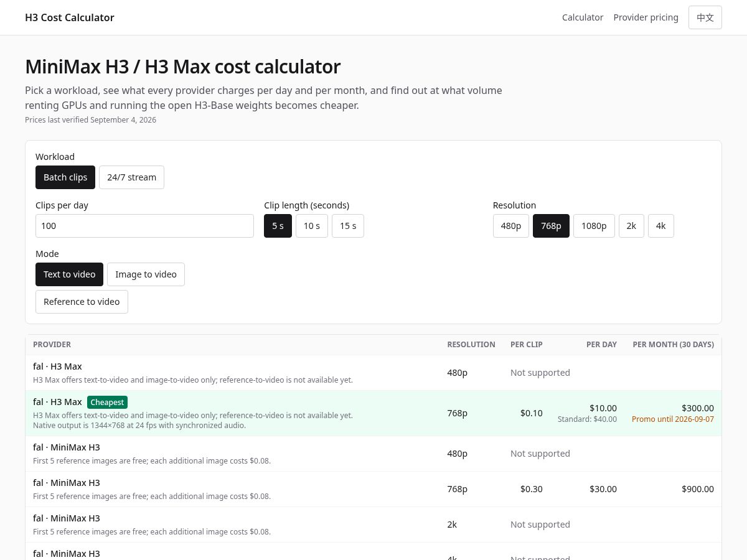This screenshot has width=747, height=560.
Task: Click the Standard: $40.00 note
Action: (587, 419)
